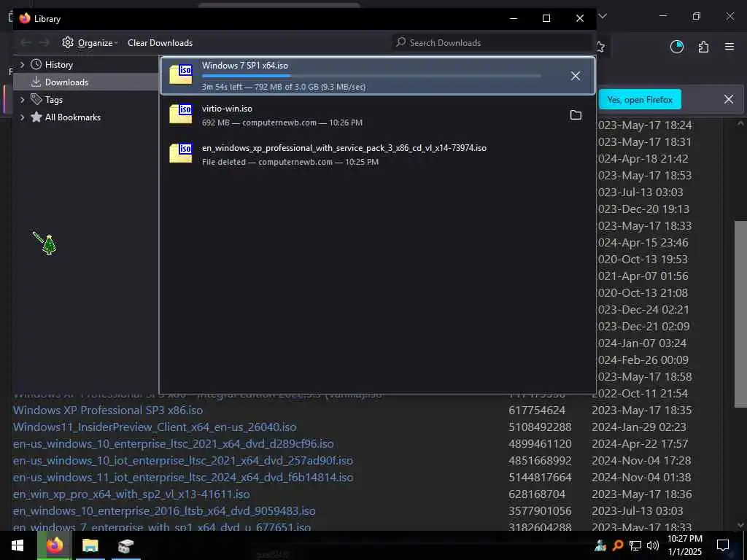Open Windows XP Professional SP3 x86.iso link
Viewport: 747px width, 560px height.
click(108, 410)
